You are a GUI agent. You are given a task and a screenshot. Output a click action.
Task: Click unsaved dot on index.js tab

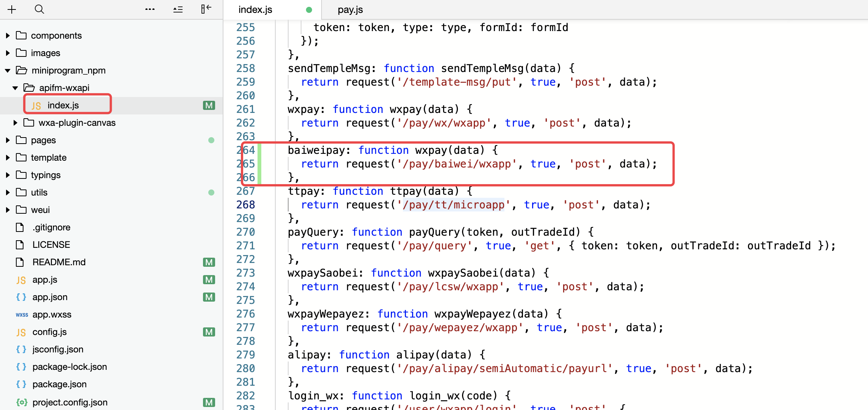tap(309, 10)
